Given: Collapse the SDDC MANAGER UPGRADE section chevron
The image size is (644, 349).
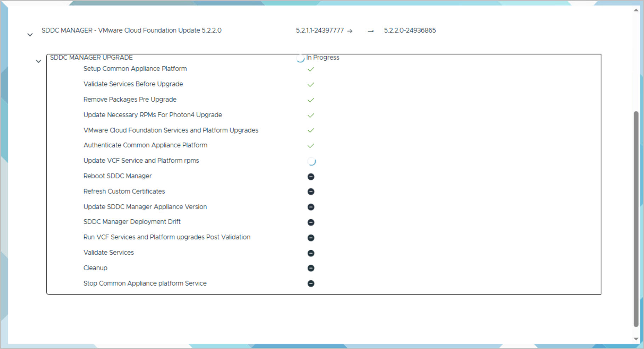Looking at the screenshot, I should (39, 61).
